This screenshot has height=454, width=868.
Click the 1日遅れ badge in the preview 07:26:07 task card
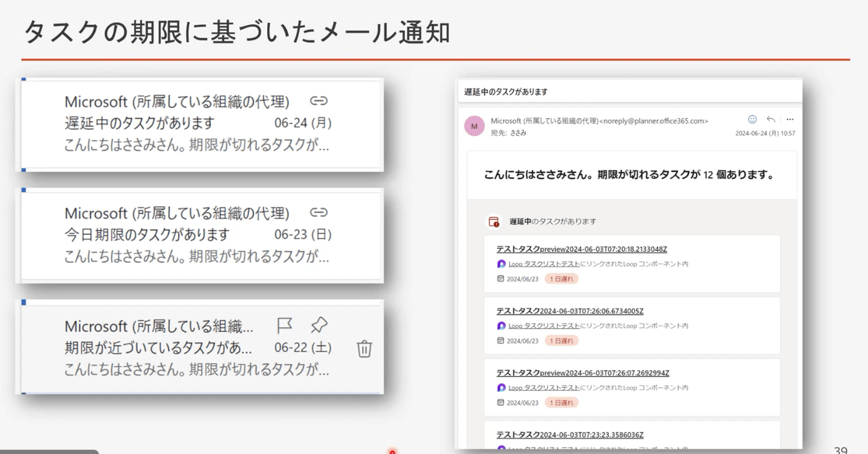562,403
